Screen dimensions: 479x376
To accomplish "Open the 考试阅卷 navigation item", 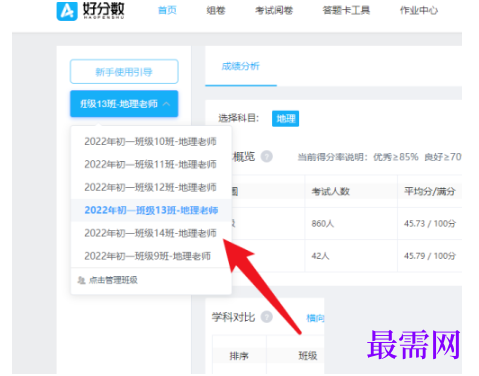I will (274, 11).
